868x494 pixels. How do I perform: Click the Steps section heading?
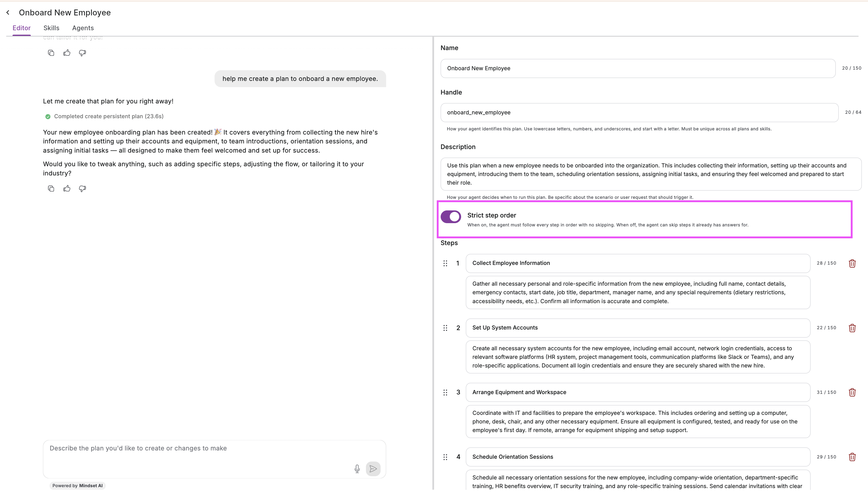coord(449,243)
